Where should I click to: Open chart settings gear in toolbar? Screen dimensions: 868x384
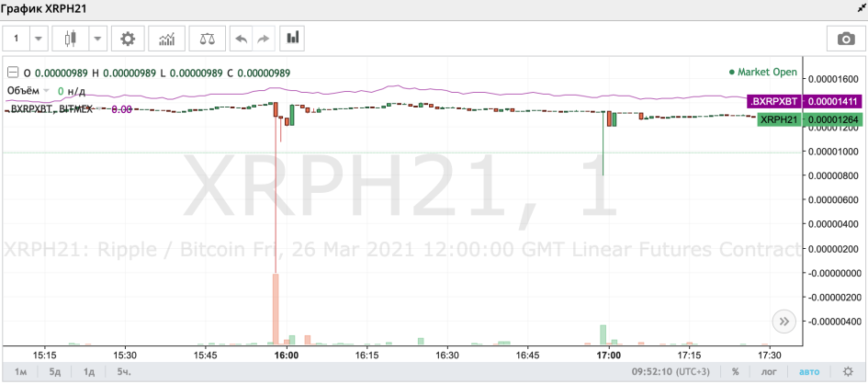(x=128, y=39)
